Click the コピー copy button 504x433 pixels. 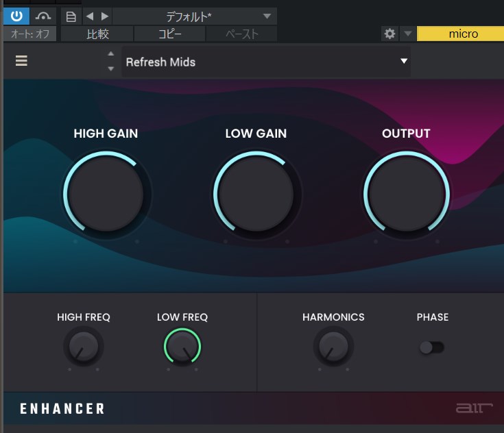pos(170,34)
